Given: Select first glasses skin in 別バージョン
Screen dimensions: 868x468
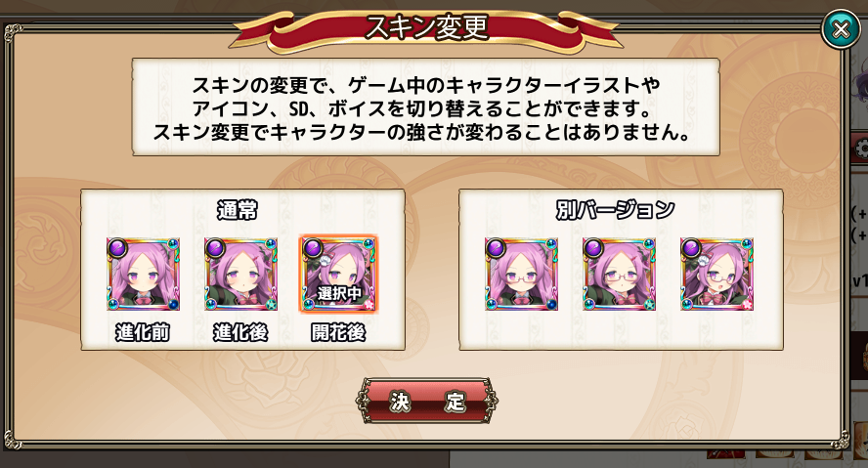Looking at the screenshot, I should point(521,274).
